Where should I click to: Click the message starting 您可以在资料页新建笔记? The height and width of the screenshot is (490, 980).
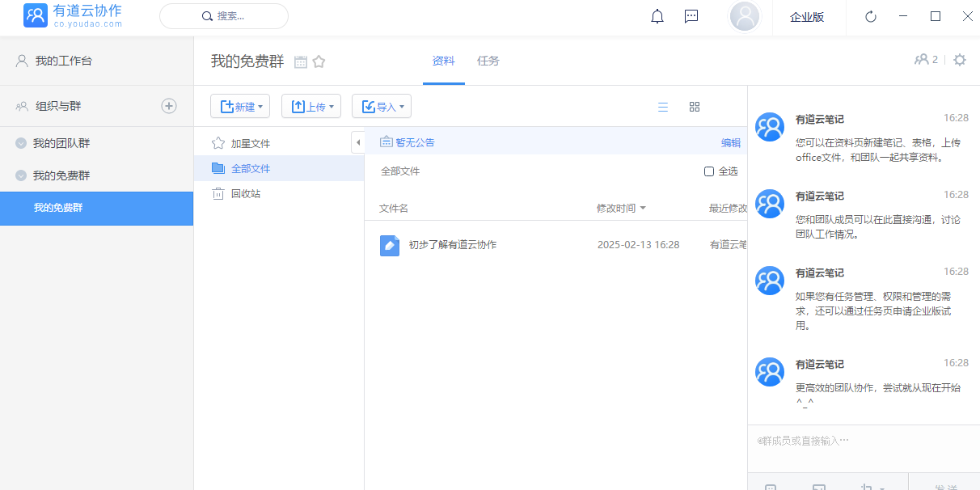click(x=878, y=150)
